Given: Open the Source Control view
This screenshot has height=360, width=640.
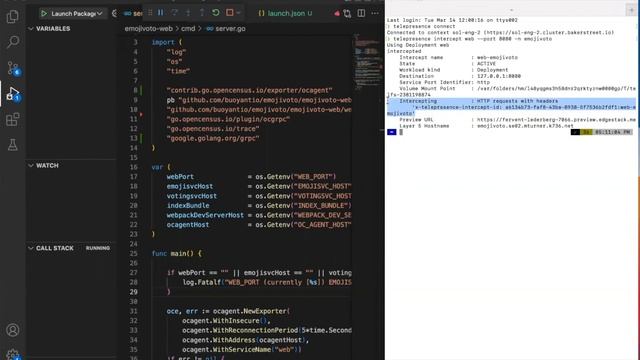Looking at the screenshot, I should 13,68.
